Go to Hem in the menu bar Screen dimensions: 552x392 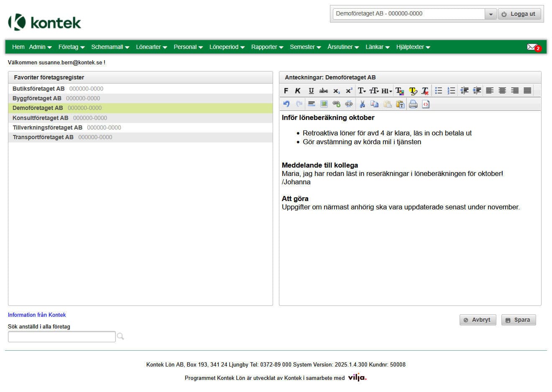pos(18,47)
